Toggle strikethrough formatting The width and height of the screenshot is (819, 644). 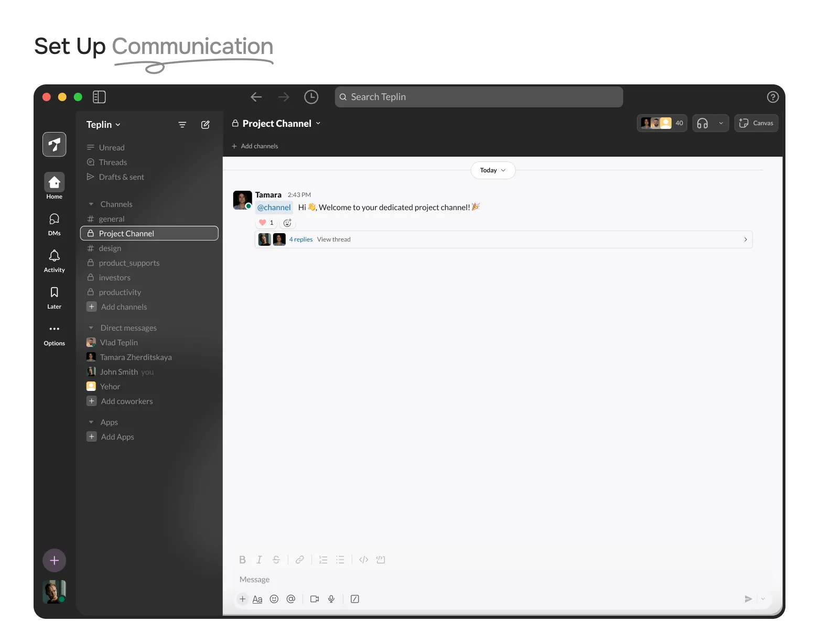276,560
